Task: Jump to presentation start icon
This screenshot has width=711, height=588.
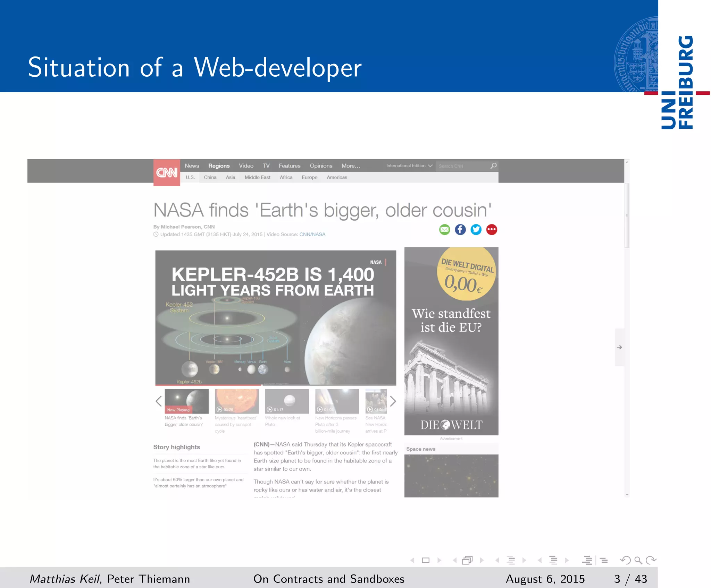Action: tap(587, 560)
